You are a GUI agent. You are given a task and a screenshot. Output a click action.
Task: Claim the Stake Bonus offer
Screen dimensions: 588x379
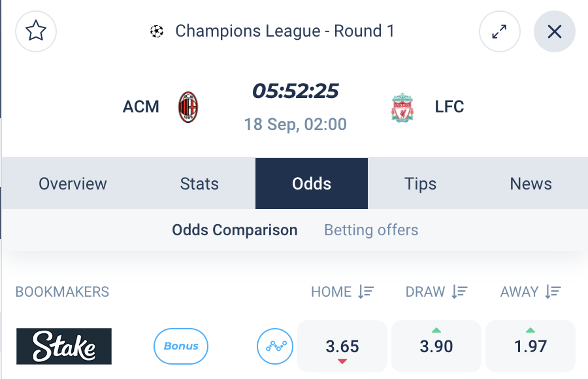point(181,346)
